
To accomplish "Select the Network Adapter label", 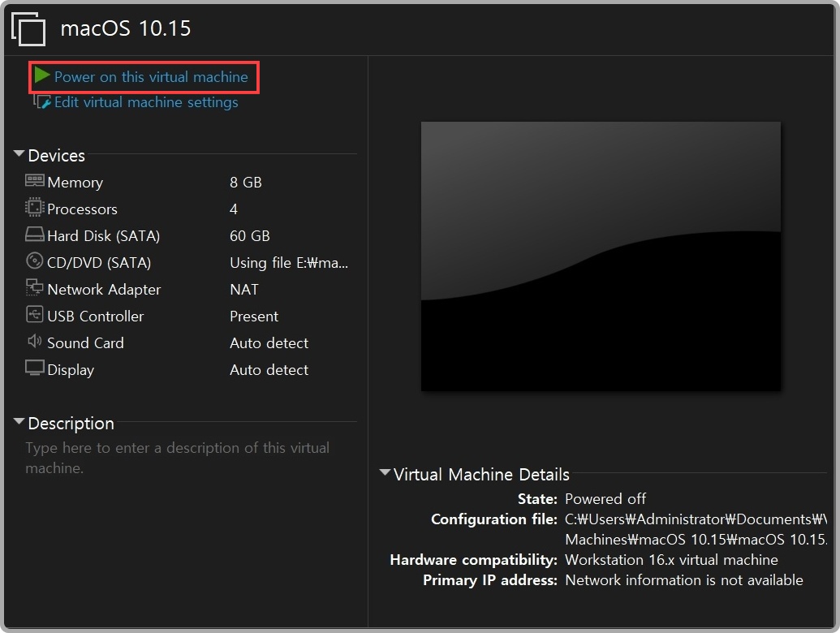I will pyautogui.click(x=104, y=290).
